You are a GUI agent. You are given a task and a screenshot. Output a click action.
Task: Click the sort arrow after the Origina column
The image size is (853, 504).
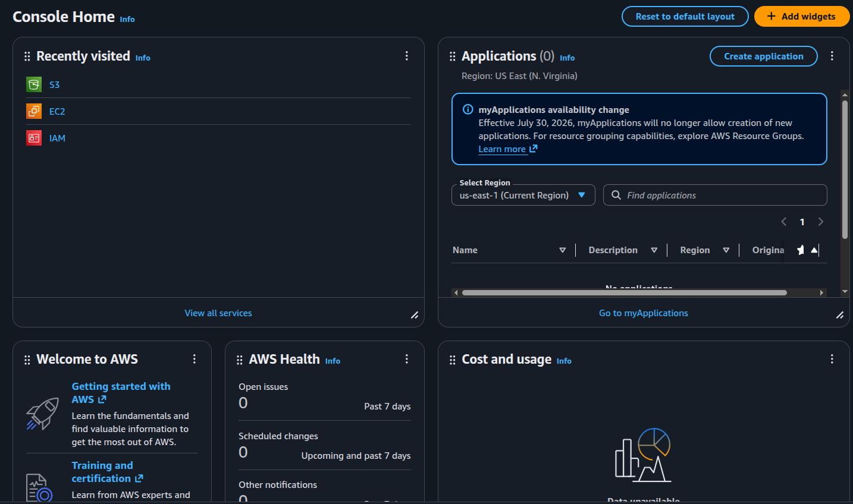click(814, 250)
